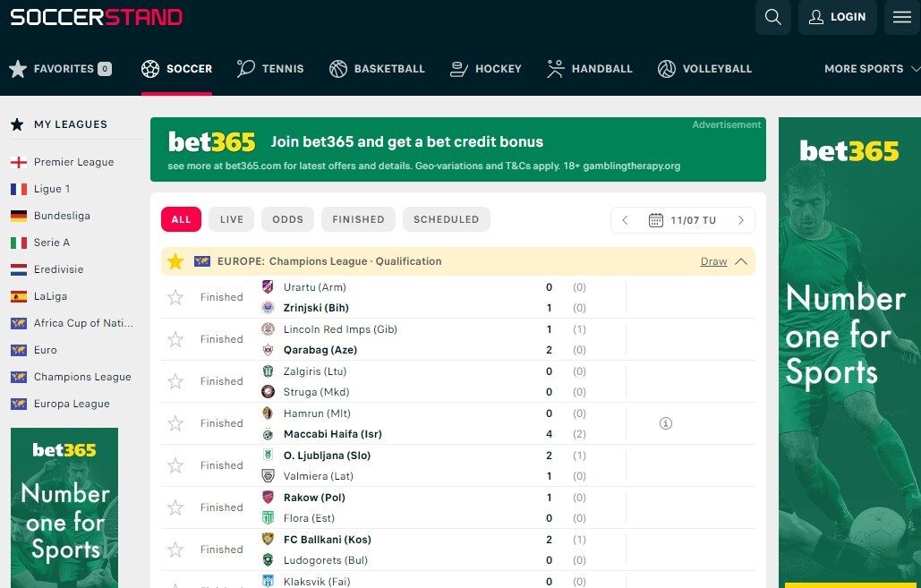Favorite the Urartu vs Zrinjski match
The width and height of the screenshot is (921, 588).
tap(175, 297)
